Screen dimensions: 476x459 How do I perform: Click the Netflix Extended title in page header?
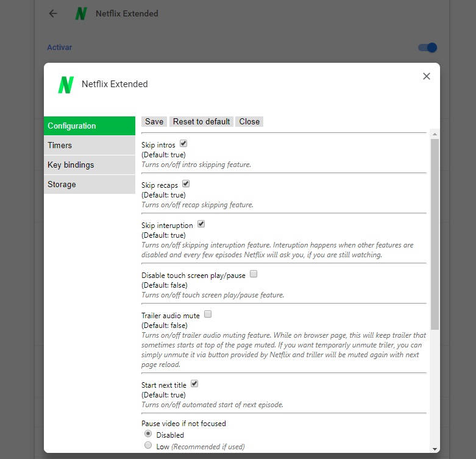(x=127, y=13)
